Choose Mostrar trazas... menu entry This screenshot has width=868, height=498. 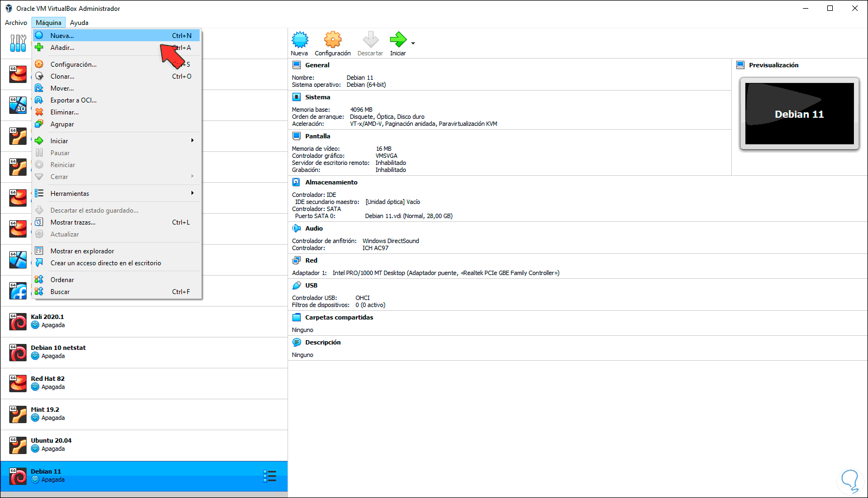click(x=117, y=222)
